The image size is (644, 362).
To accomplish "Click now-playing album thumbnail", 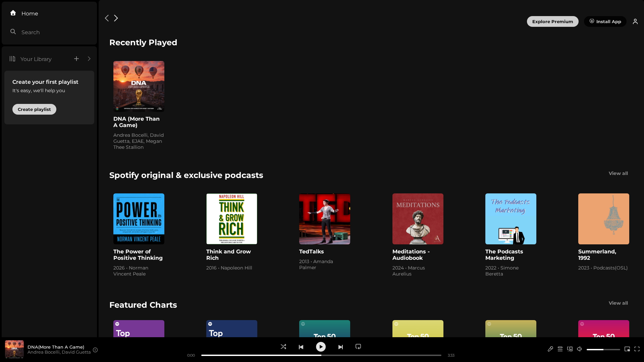I will click(14, 349).
